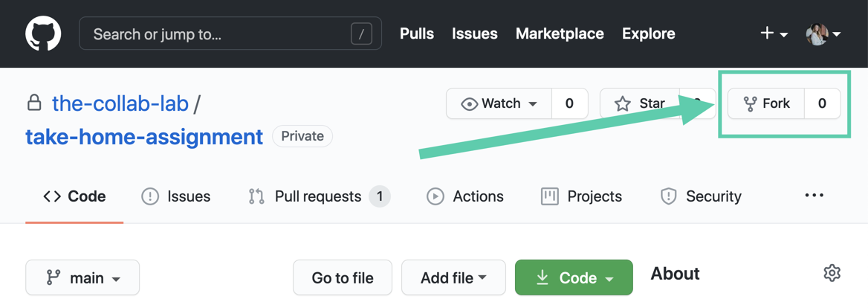Image resolution: width=868 pixels, height=308 pixels.
Task: View watchers count next to Watch
Action: 569,103
